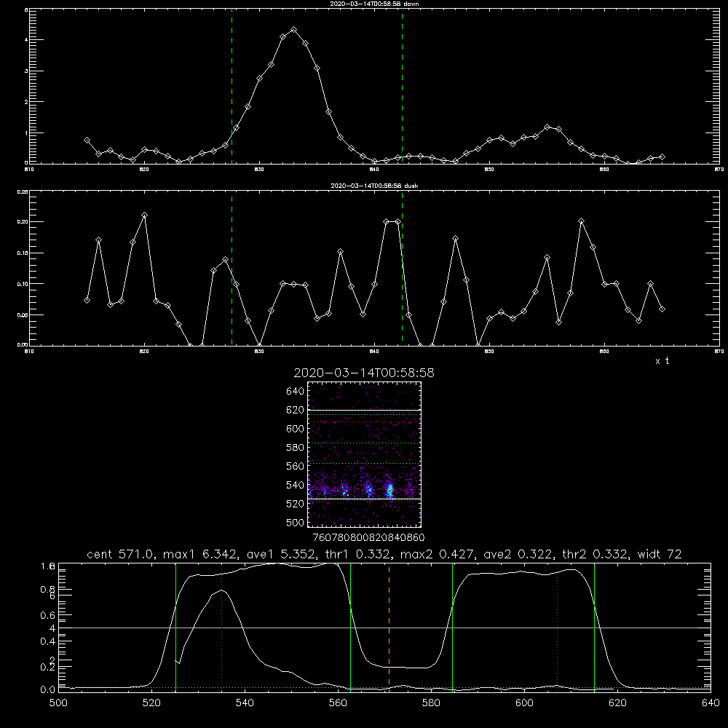Click the red dotted line near 607 in bottom plot
This screenshot has width=728, height=728.
pos(557,628)
